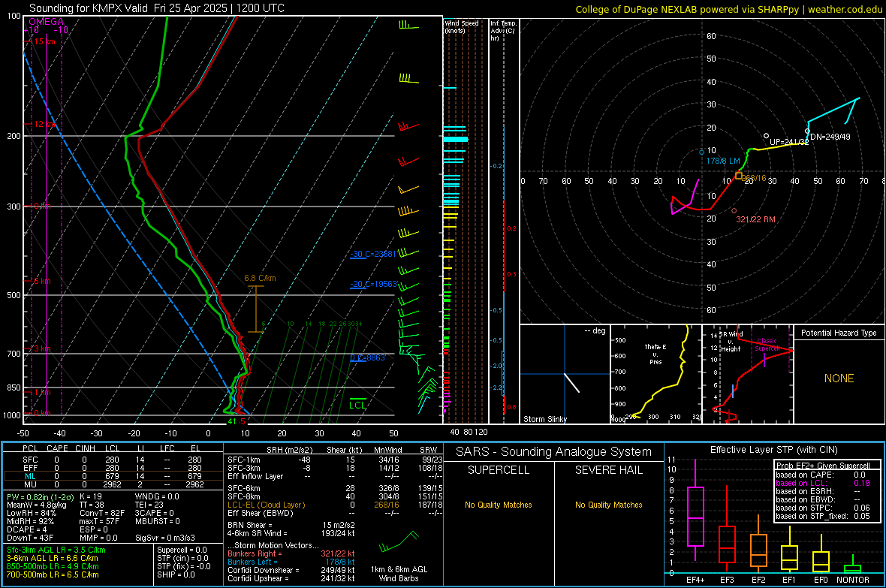
Task: Click the 'Sfc-3km AGL LR = 3.5 C/km' line
Action: [56, 550]
